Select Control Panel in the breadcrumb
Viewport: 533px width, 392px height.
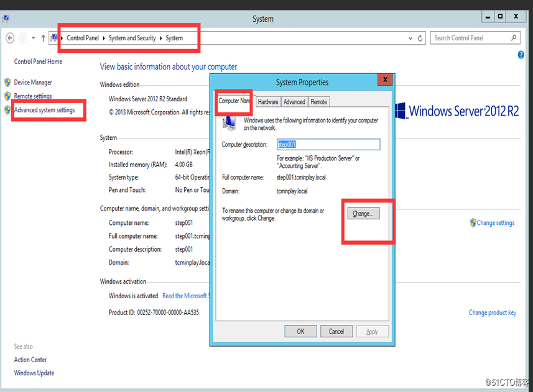pos(83,38)
